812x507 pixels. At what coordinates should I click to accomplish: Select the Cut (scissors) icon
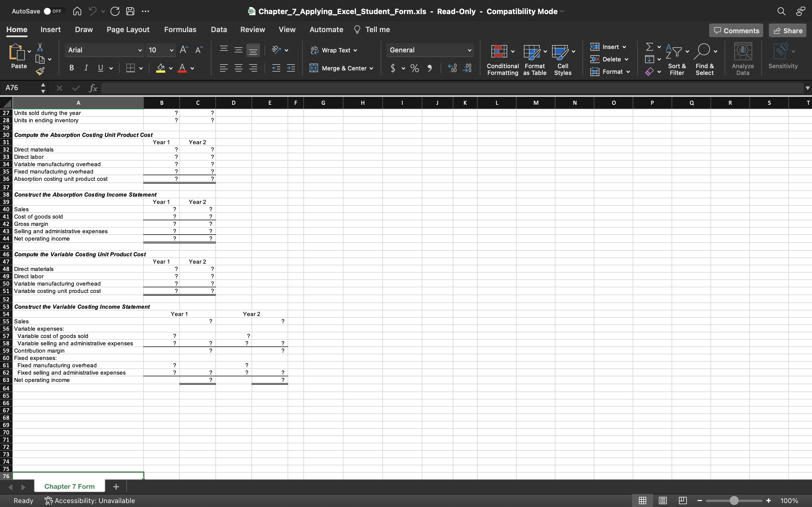(40, 47)
